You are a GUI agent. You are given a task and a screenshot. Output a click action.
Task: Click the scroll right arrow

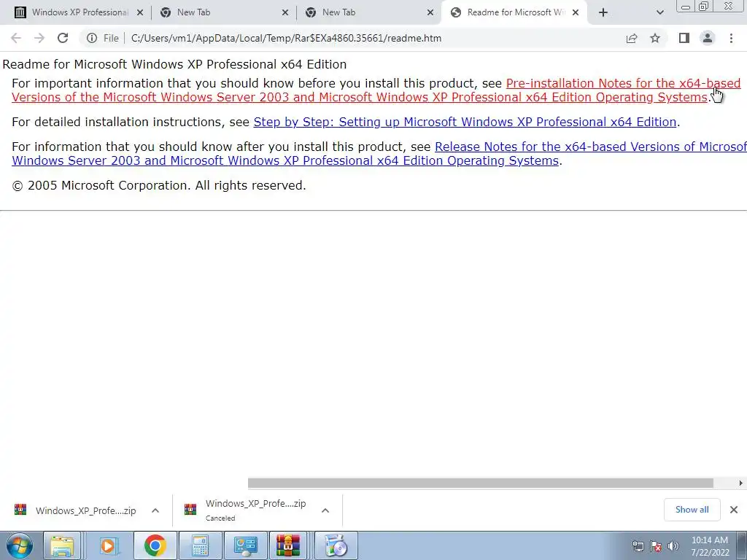point(741,483)
